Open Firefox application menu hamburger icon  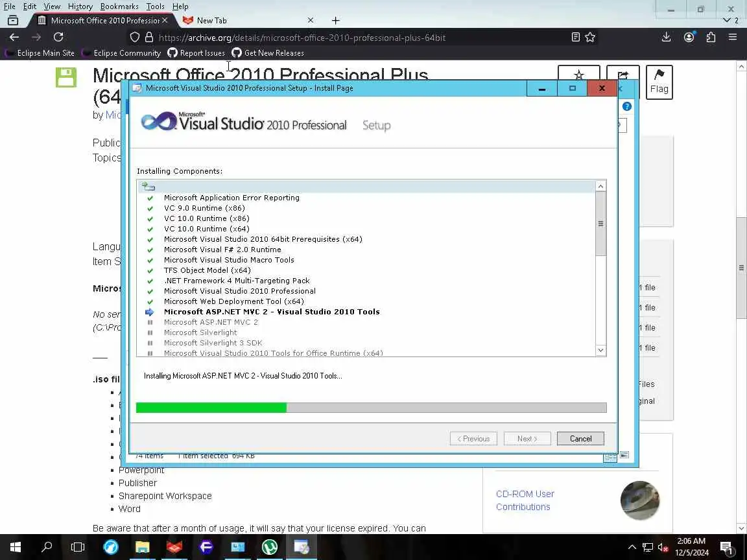point(733,37)
